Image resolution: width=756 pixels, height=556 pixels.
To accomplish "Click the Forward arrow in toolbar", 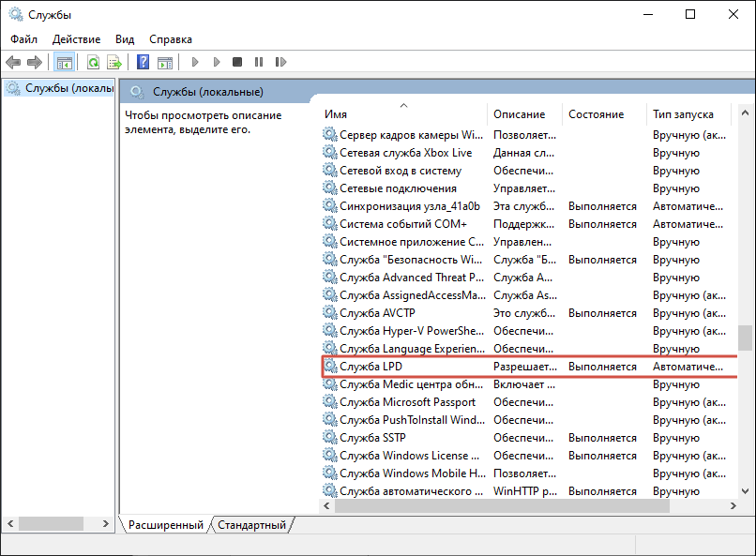I will [x=35, y=63].
